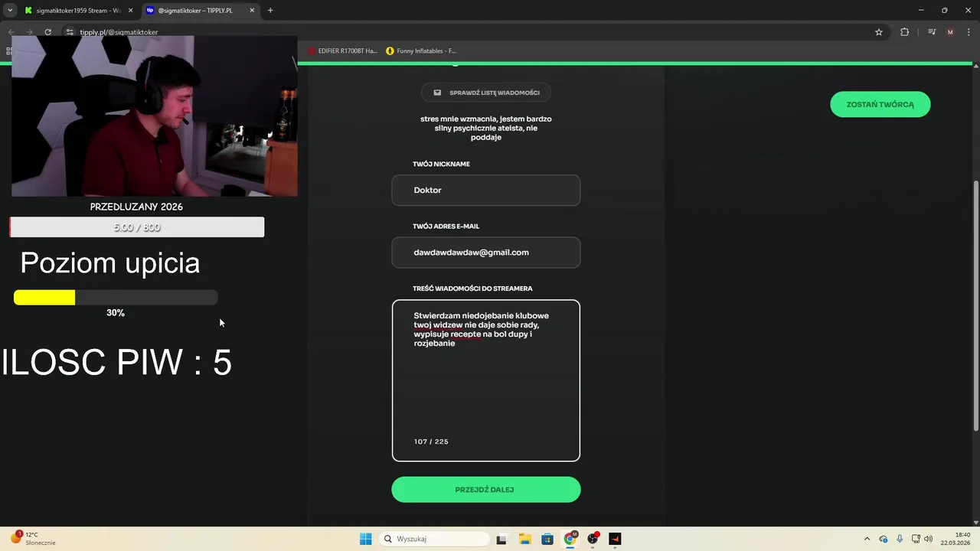The height and width of the screenshot is (551, 980).
Task: Open the volume speaker tray icon
Action: click(x=929, y=539)
